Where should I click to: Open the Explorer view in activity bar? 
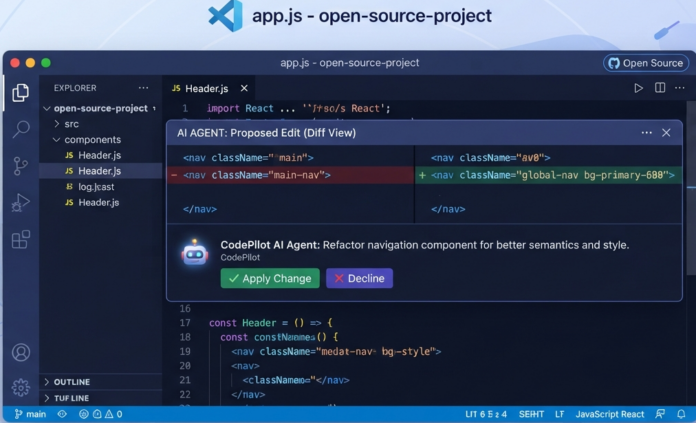20,93
